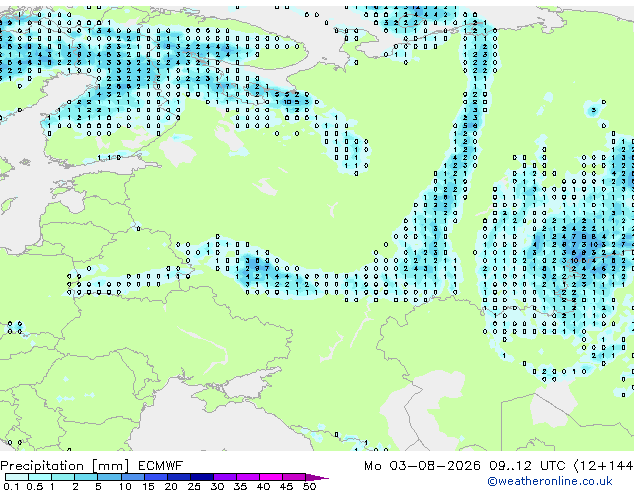Select the purple swatch between 30 and 35
Screen dimensions: 634x490
click(x=225, y=477)
